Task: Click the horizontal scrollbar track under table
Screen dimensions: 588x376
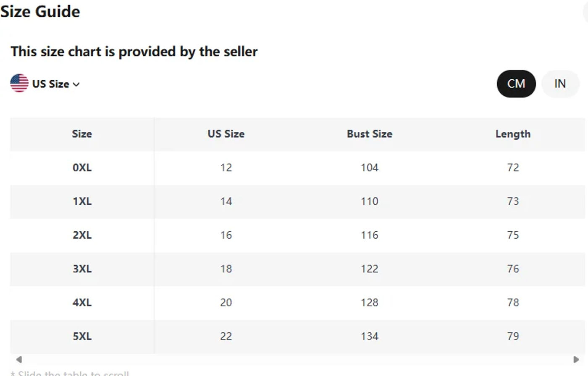Action: 297,359
